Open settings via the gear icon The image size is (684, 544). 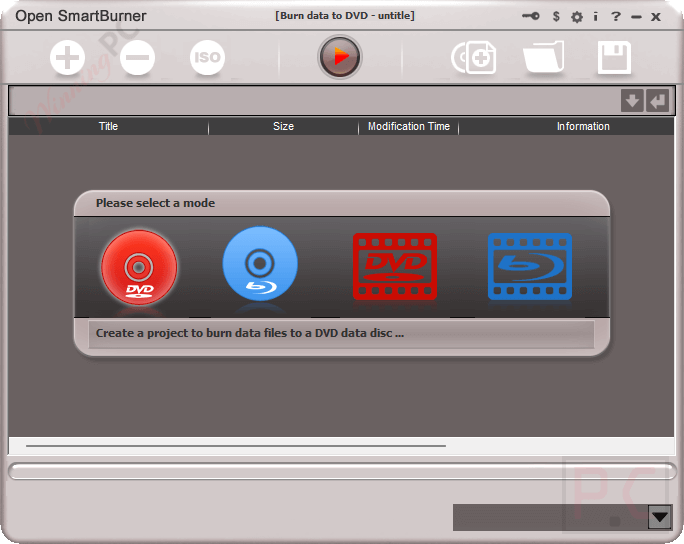(577, 17)
